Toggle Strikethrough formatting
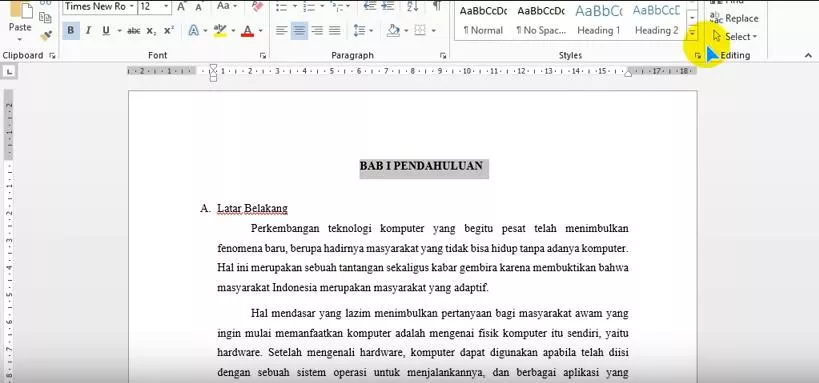 pos(134,31)
